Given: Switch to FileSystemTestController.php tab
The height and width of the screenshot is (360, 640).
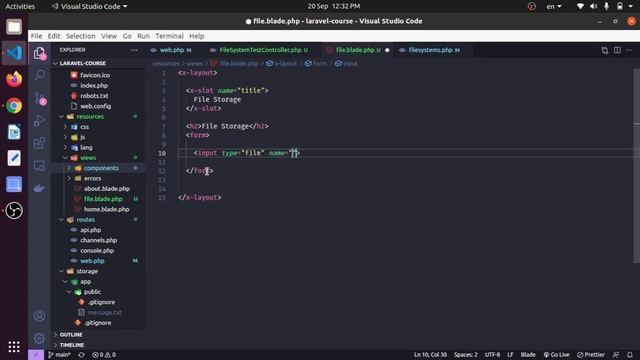Looking at the screenshot, I should click(260, 50).
